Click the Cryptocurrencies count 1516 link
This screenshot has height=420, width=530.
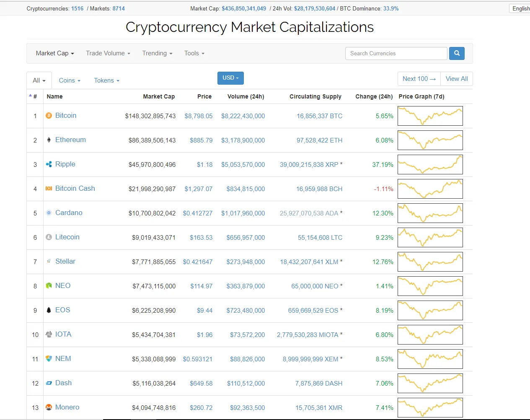[x=77, y=8]
